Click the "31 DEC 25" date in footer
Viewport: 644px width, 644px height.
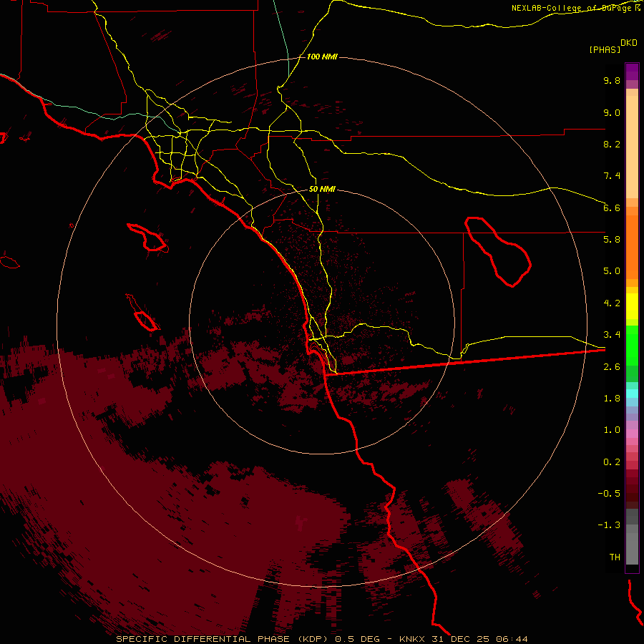click(x=460, y=639)
